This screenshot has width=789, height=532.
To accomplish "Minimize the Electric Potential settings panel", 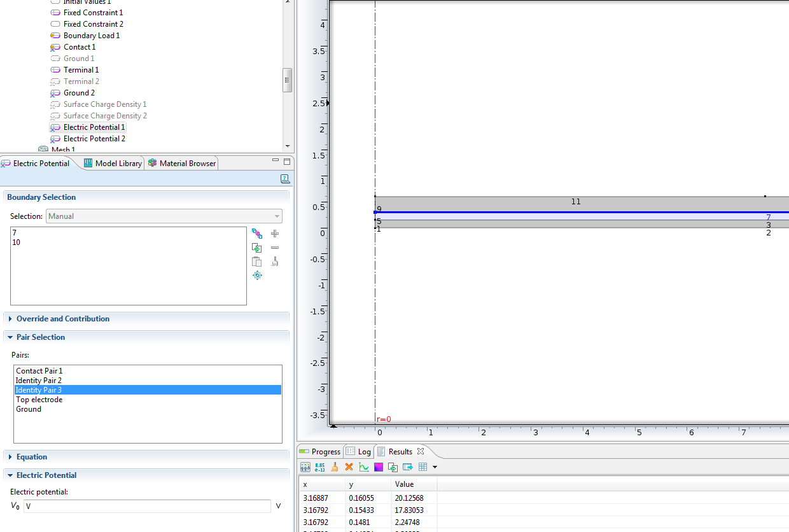I will coord(276,162).
